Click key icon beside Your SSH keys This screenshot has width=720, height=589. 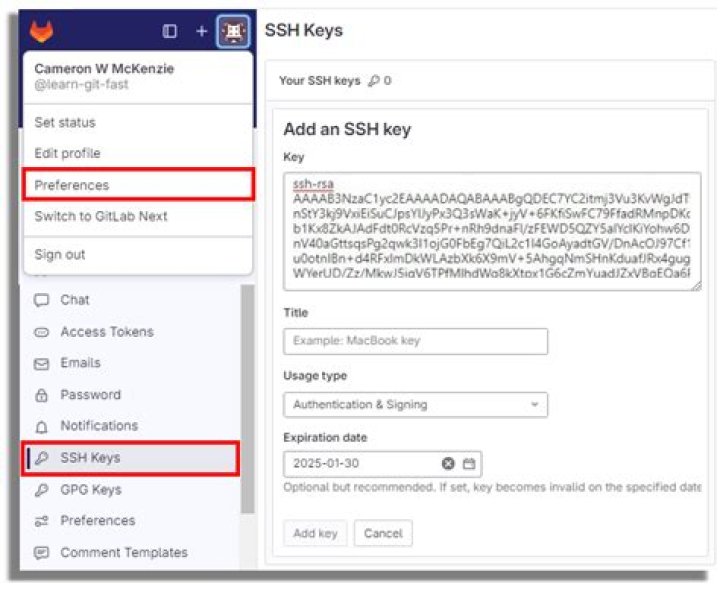(x=374, y=81)
